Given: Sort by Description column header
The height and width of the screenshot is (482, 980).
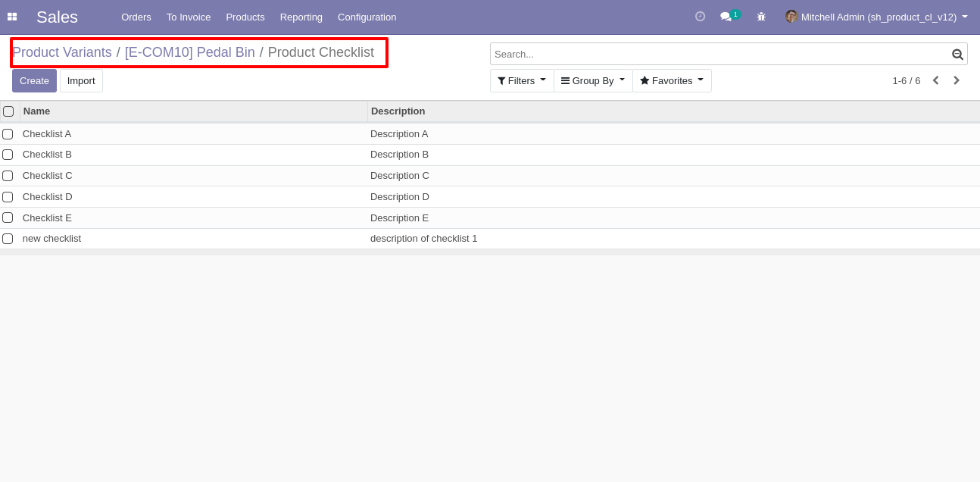Looking at the screenshot, I should click(x=673, y=111).
